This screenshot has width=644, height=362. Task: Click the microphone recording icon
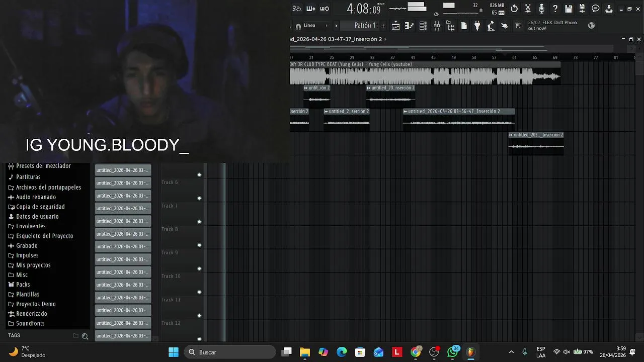[541, 9]
